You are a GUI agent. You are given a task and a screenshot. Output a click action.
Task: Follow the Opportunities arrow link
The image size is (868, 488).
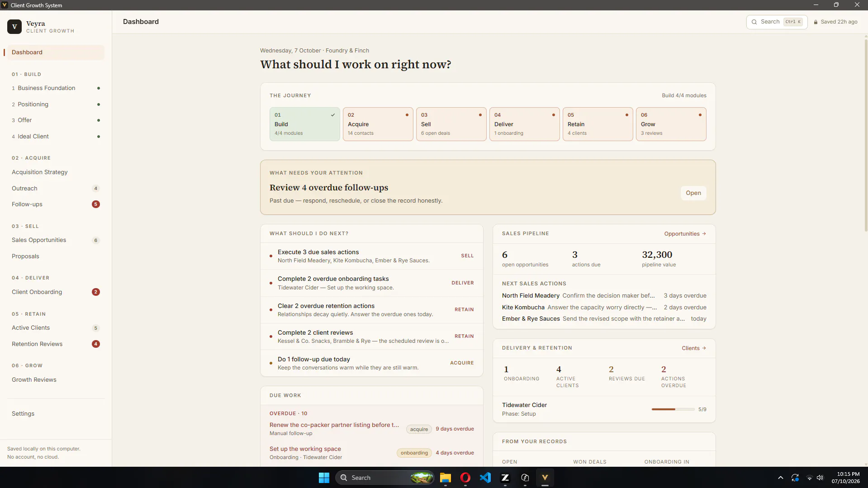[685, 234]
